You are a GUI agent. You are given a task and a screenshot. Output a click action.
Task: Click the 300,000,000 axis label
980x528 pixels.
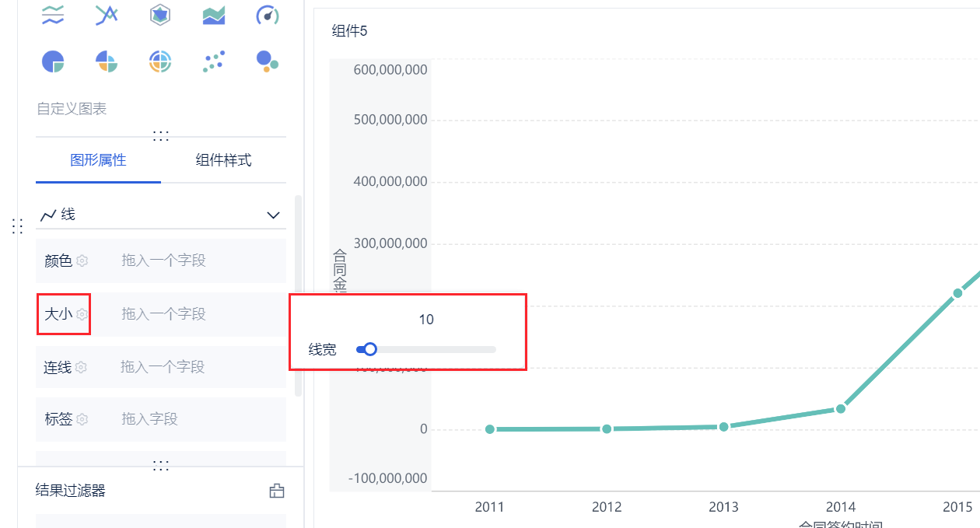(x=390, y=243)
